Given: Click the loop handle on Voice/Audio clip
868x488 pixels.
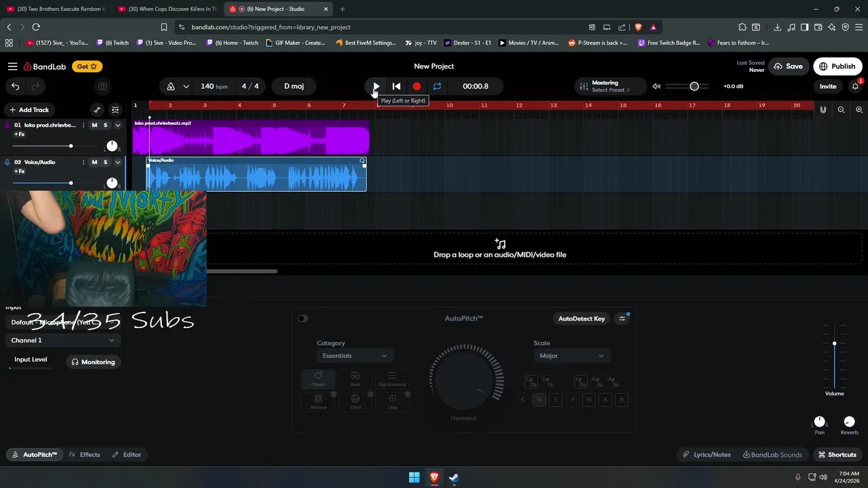Looking at the screenshot, I should (362, 161).
